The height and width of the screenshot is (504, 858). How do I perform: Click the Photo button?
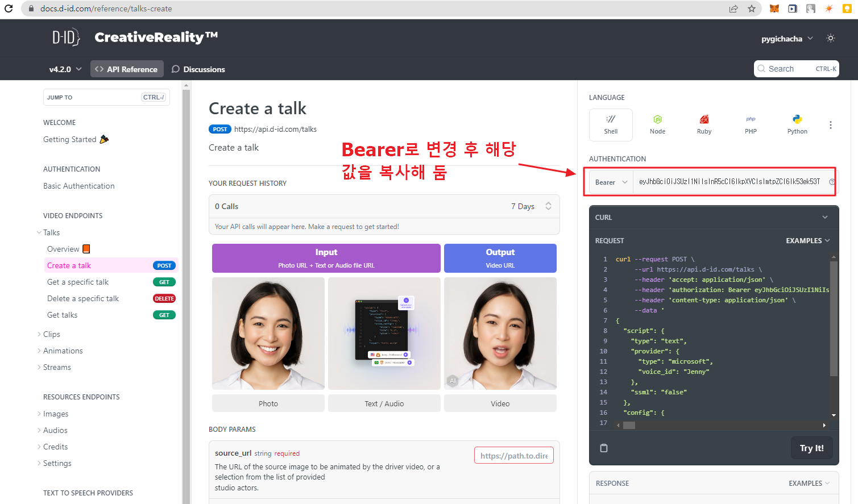click(x=268, y=403)
